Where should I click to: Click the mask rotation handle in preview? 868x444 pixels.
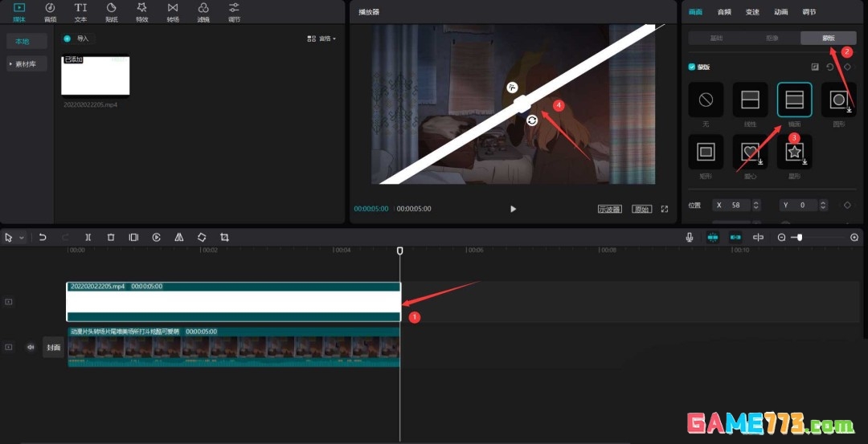[532, 120]
